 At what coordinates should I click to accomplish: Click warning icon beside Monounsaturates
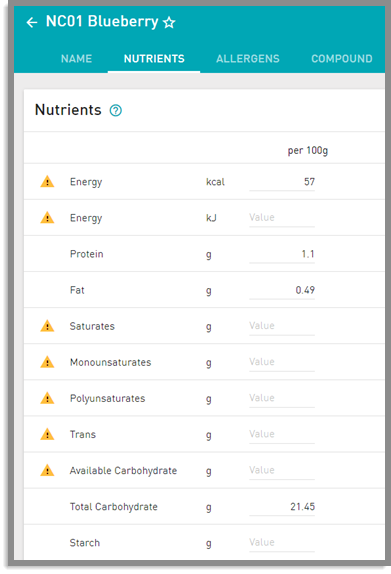[47, 362]
